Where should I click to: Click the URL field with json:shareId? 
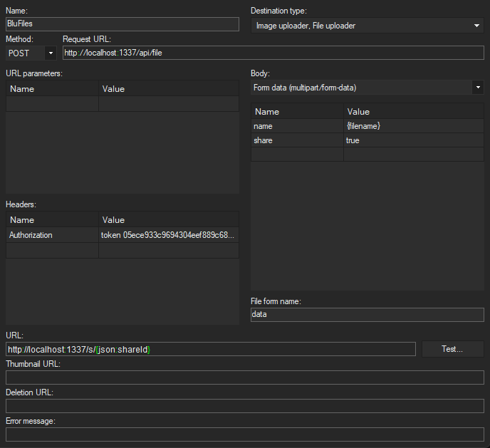point(210,349)
